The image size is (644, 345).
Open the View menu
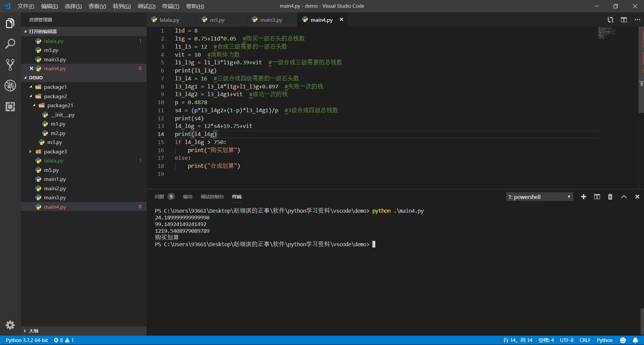(x=97, y=6)
